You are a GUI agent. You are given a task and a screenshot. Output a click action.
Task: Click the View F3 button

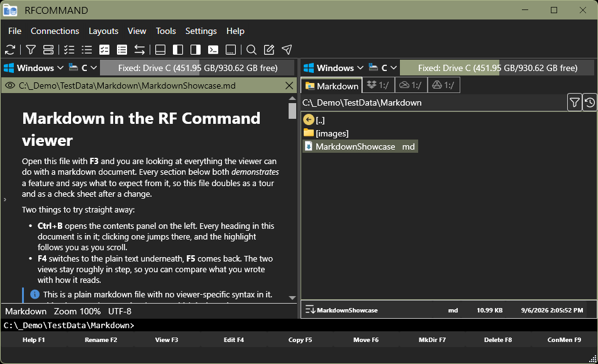pyautogui.click(x=167, y=339)
